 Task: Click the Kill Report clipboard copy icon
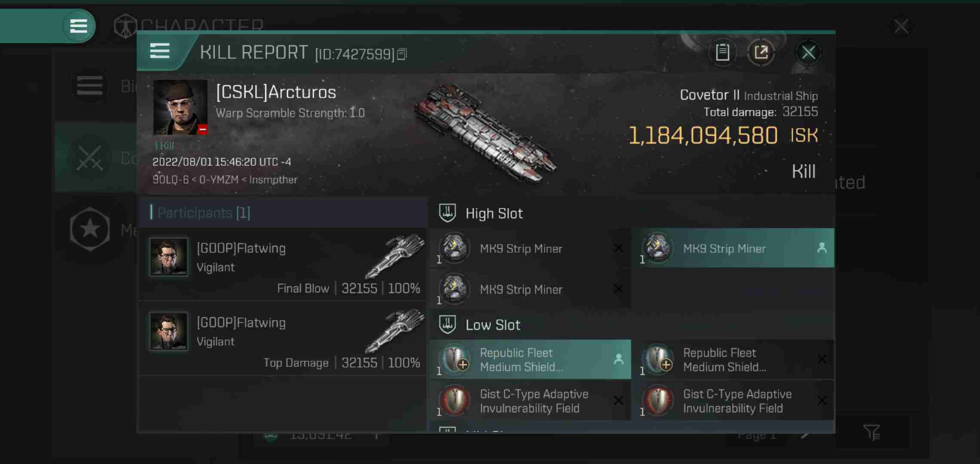(722, 52)
